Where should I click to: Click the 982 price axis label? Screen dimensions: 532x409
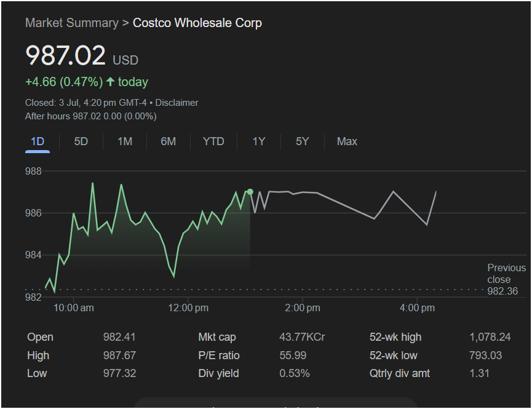(33, 297)
